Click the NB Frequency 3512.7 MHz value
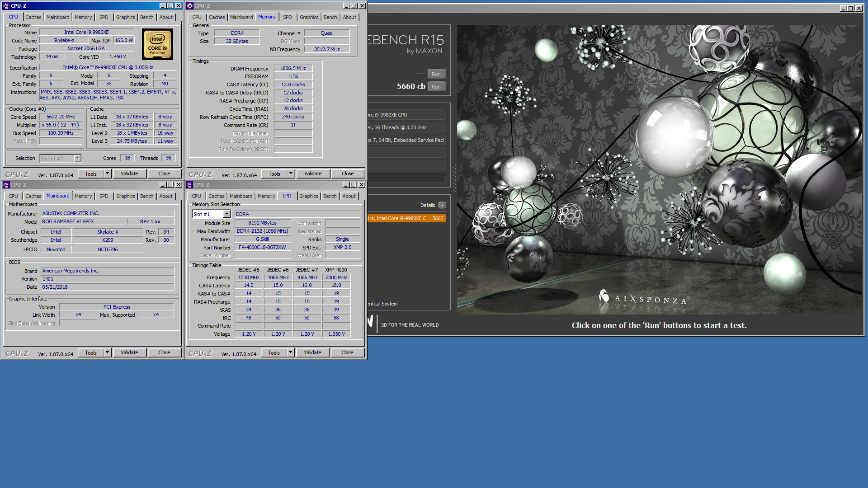 coord(327,49)
